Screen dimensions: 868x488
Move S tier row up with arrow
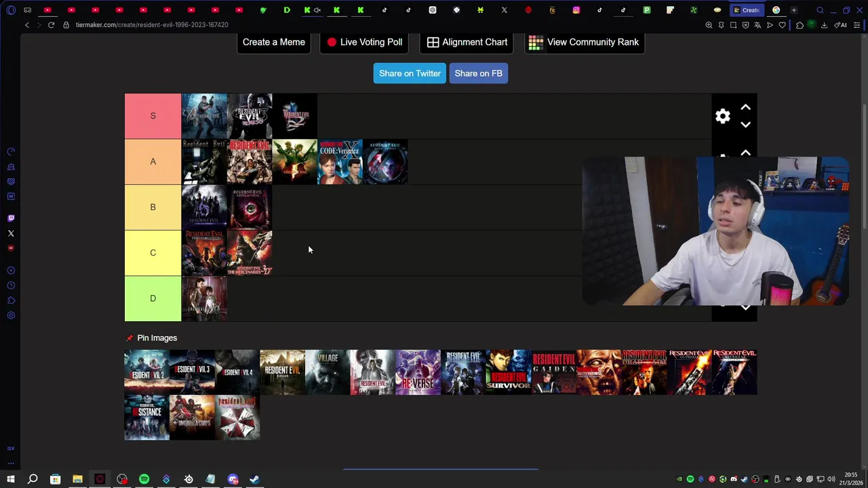click(745, 107)
